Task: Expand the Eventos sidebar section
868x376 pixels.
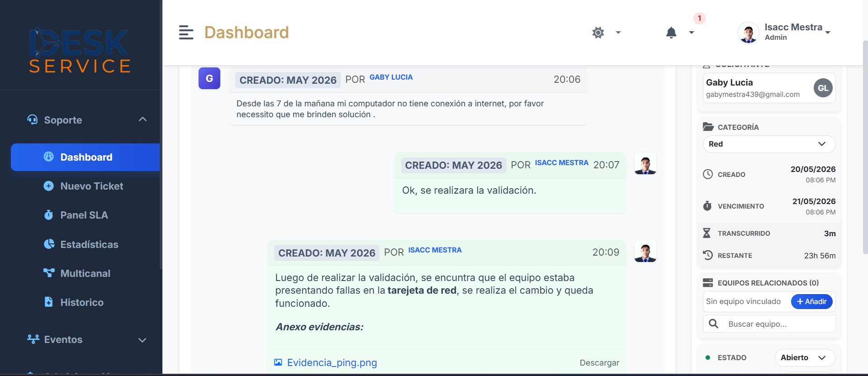Action: (142, 340)
